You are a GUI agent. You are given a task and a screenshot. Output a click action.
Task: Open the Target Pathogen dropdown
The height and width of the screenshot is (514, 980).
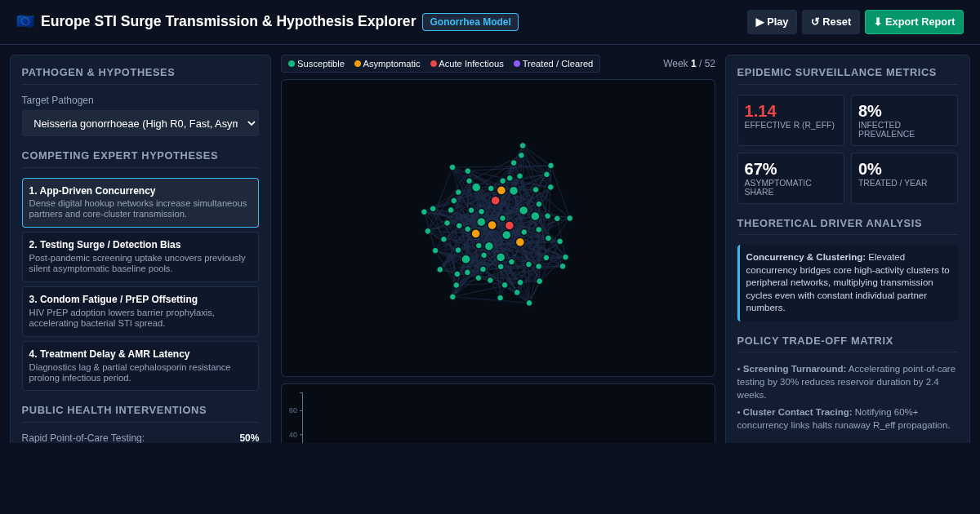(140, 123)
